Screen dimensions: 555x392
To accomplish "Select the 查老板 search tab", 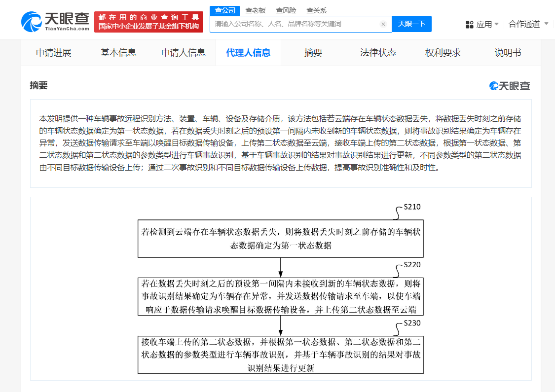I will (256, 10).
